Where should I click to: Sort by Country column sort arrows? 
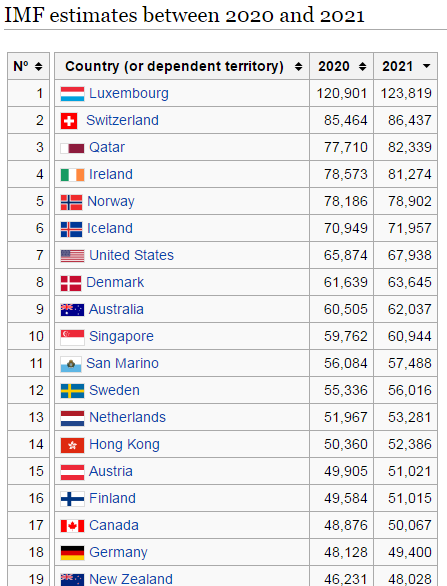(298, 67)
